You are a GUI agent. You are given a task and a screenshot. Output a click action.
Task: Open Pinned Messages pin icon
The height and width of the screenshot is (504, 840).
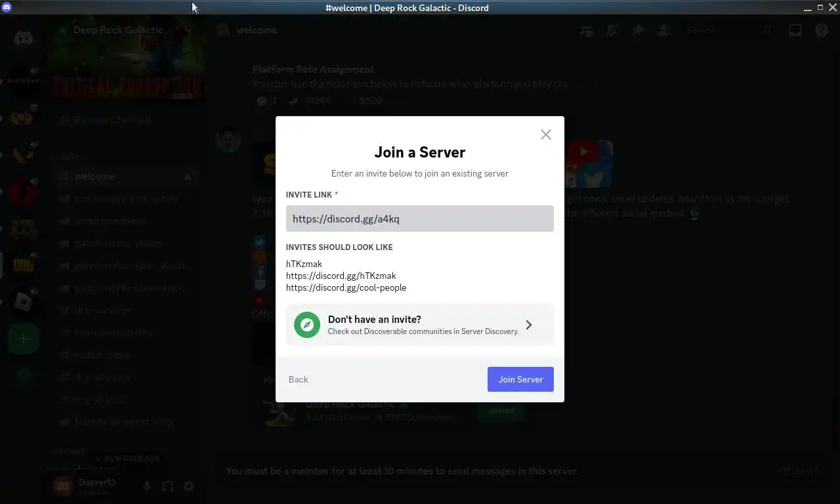coord(638,30)
